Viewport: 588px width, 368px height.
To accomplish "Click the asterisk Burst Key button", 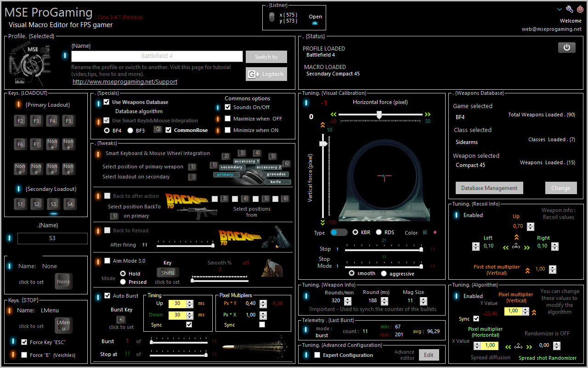I will (x=121, y=319).
